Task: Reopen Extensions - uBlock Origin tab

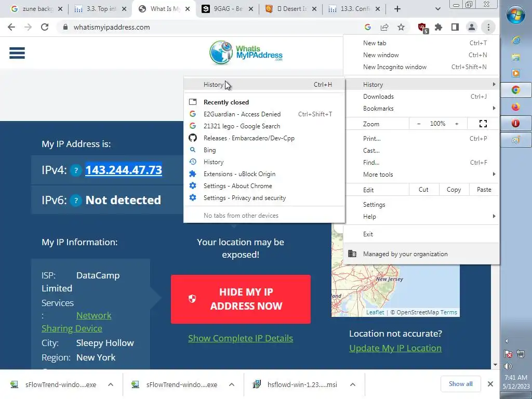Action: point(264,174)
